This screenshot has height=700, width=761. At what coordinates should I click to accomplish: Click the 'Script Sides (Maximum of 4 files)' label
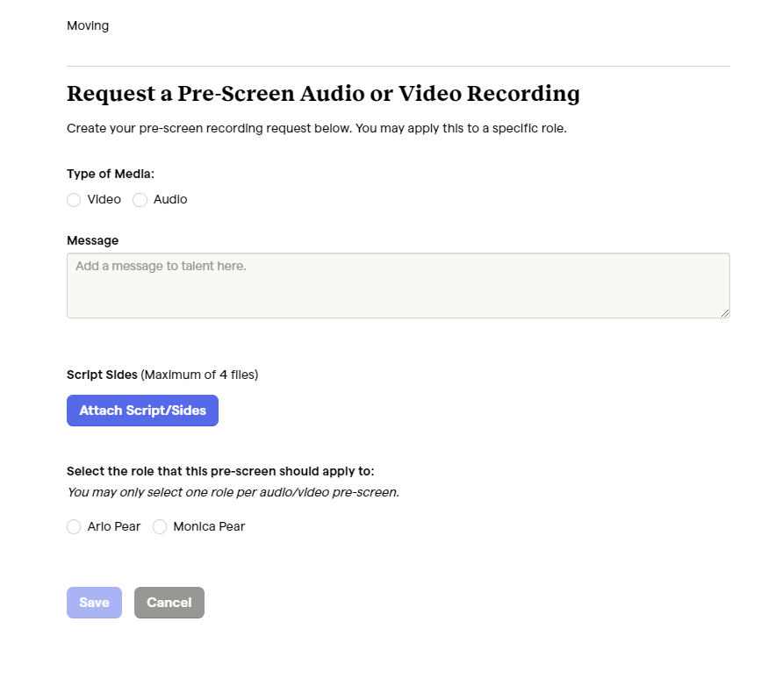[x=162, y=375]
